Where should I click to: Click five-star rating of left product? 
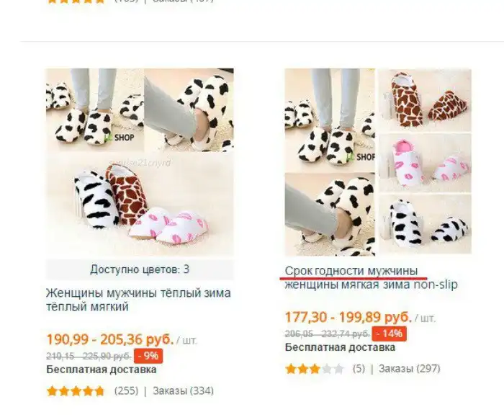click(76, 391)
